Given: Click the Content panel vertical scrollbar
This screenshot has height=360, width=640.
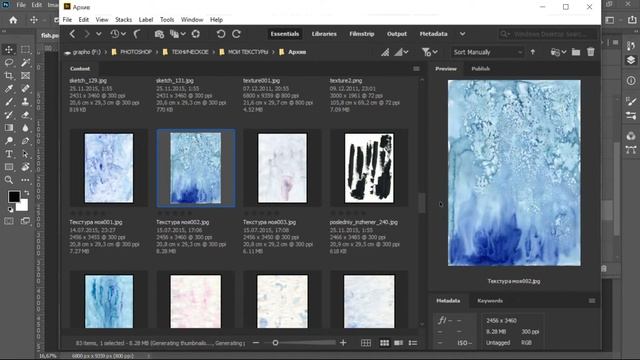Looking at the screenshot, I should point(422,202).
